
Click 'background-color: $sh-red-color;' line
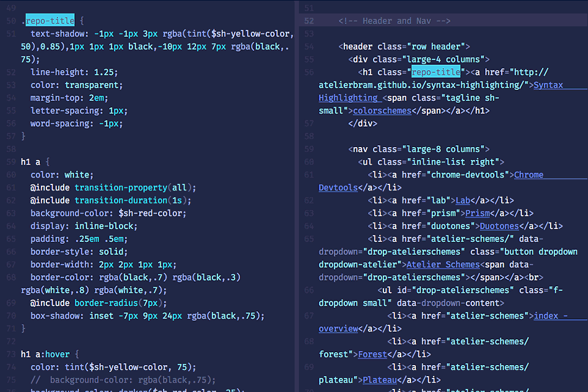(108, 213)
